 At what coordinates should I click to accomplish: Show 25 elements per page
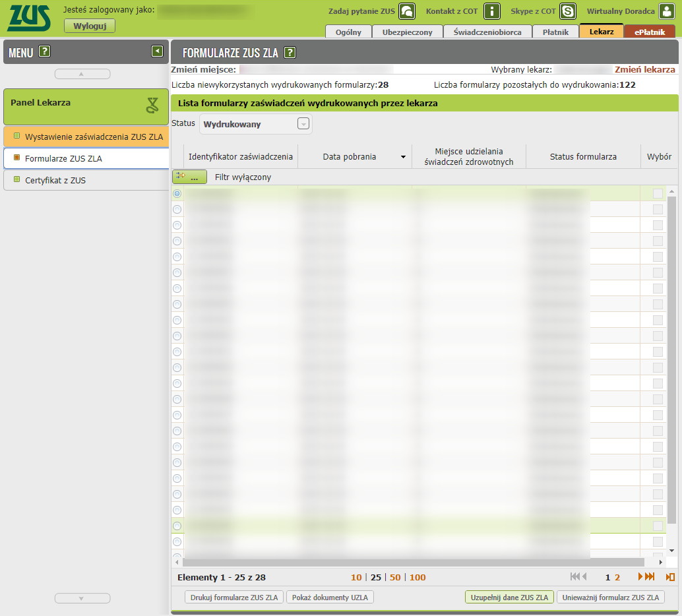coord(376,577)
